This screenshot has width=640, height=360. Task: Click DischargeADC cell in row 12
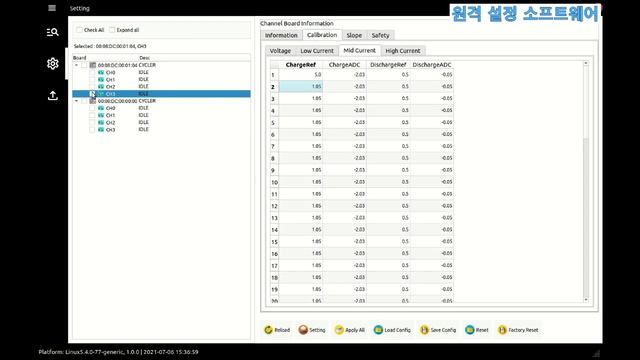pyautogui.click(x=432, y=206)
